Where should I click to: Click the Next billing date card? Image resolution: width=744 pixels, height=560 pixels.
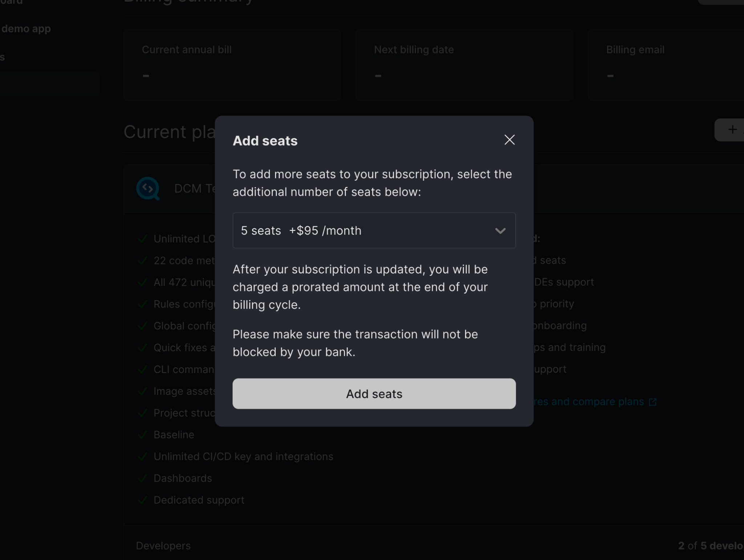(464, 65)
